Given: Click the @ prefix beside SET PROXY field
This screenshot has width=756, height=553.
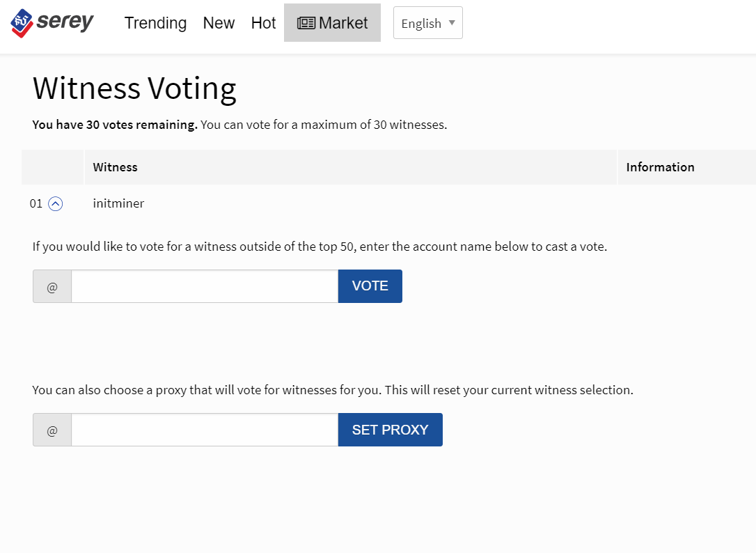Looking at the screenshot, I should coord(52,430).
